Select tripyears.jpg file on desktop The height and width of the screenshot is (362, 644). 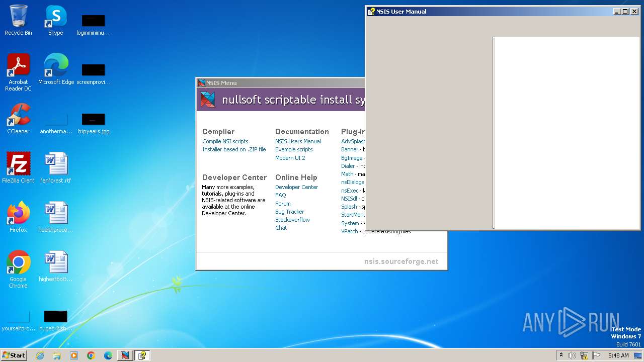pos(94,123)
